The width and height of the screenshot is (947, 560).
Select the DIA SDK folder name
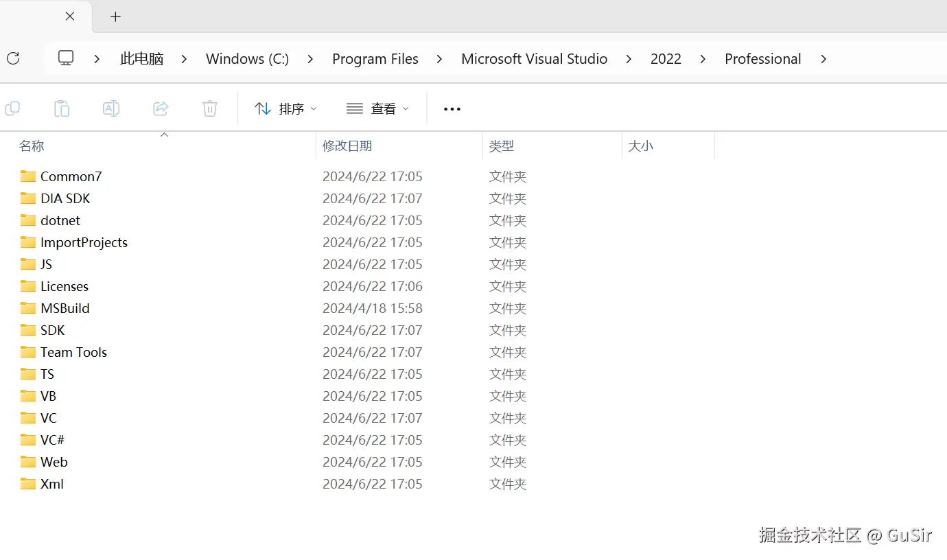[65, 198]
